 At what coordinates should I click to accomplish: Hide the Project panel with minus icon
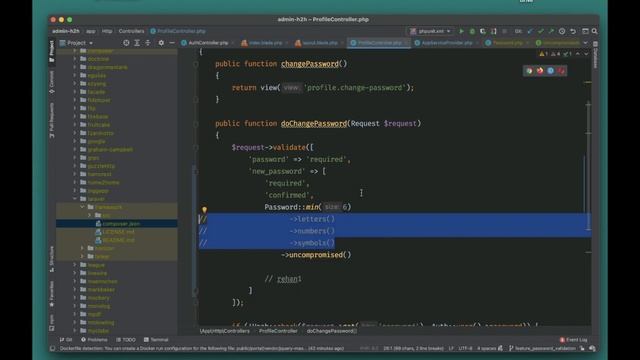[172, 42]
